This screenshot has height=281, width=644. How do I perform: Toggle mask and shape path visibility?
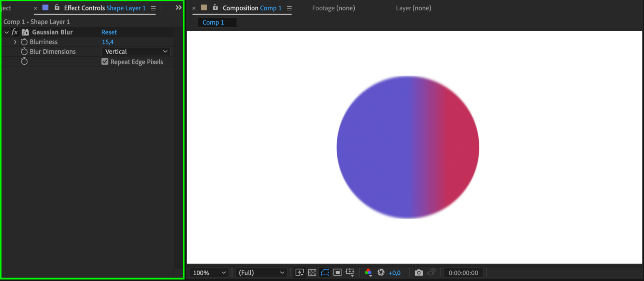[x=325, y=273]
